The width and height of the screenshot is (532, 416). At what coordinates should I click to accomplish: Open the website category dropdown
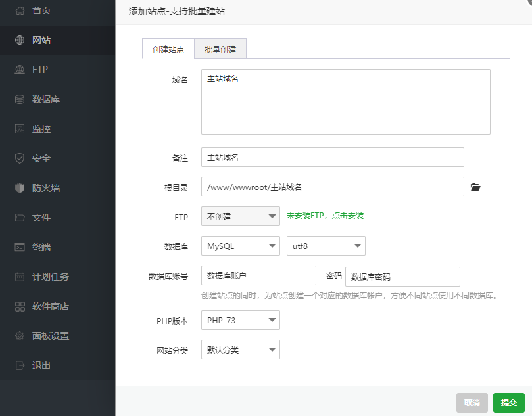[240, 350]
